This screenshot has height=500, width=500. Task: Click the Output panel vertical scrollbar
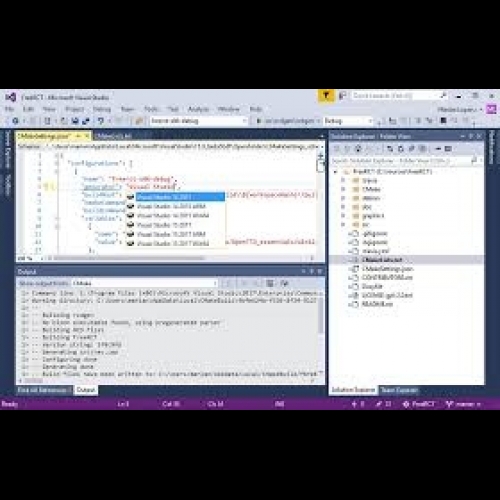321,316
